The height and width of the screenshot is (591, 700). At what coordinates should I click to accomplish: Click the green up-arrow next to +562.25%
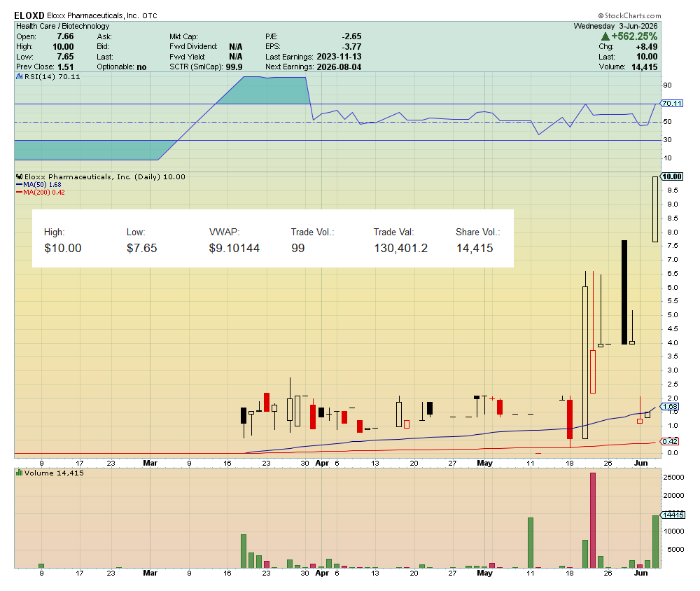coord(605,36)
